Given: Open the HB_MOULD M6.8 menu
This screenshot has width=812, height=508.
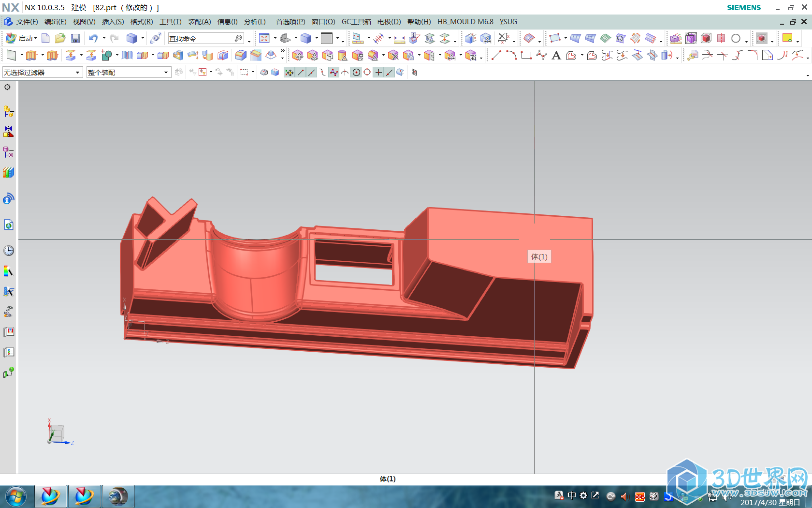Looking at the screenshot, I should click(465, 22).
